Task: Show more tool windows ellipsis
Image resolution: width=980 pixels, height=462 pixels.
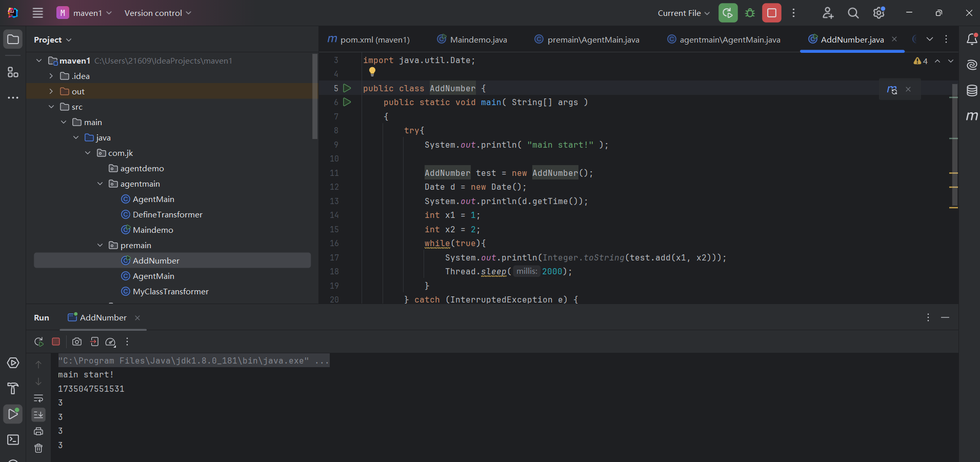Action: click(x=13, y=97)
